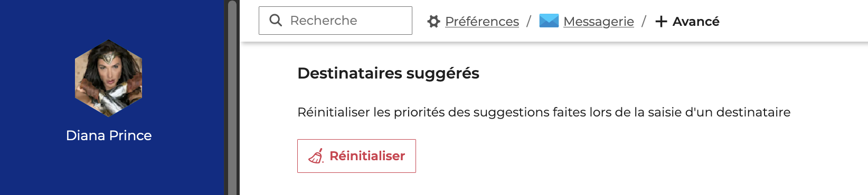The height and width of the screenshot is (195, 868).
Task: Click the slash separator after Préférences
Action: [x=529, y=22]
